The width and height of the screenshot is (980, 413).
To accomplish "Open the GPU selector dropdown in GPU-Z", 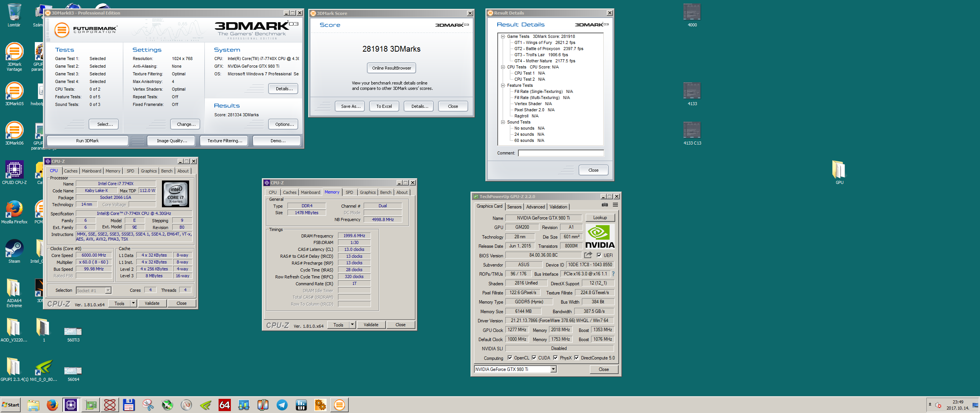I will 553,369.
